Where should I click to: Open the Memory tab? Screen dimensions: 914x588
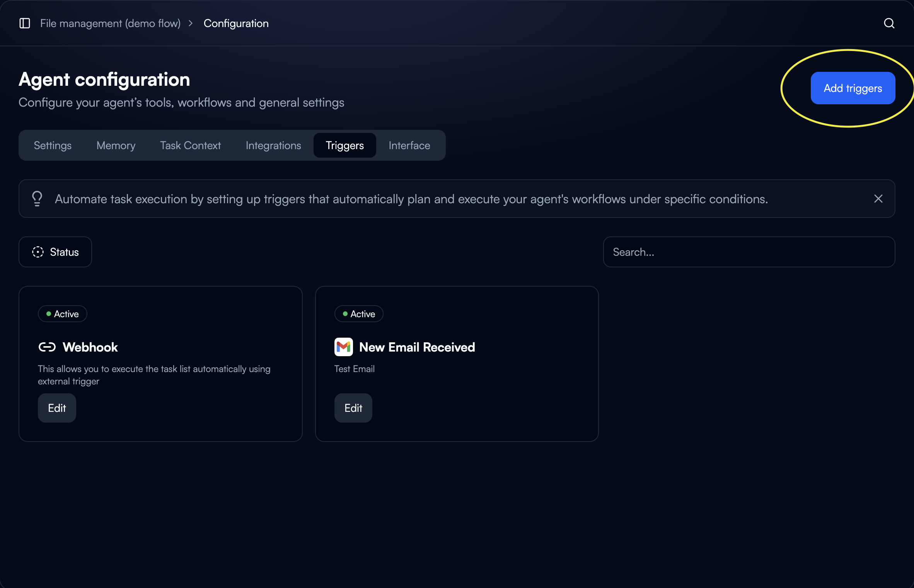116,145
